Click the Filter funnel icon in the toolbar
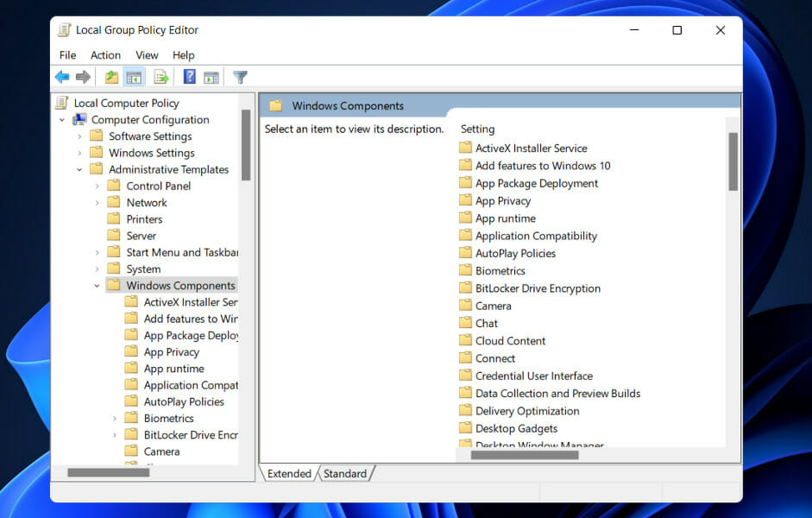The image size is (812, 518). point(240,77)
